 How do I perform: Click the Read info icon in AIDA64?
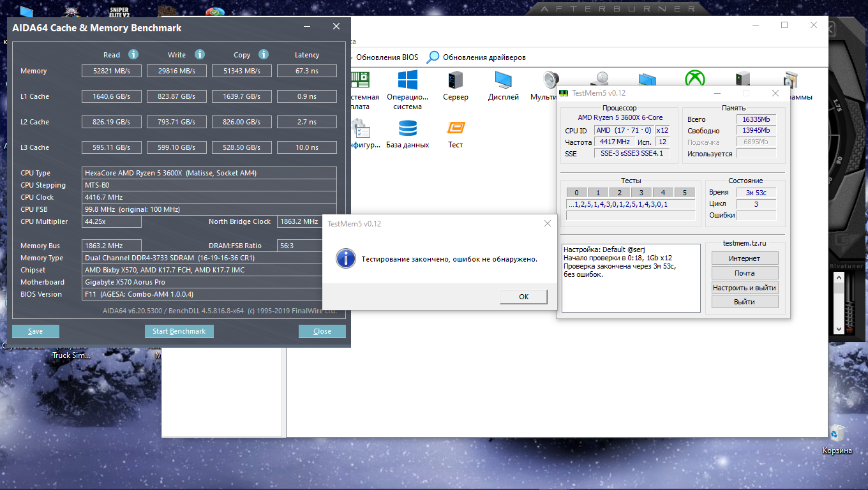(133, 54)
